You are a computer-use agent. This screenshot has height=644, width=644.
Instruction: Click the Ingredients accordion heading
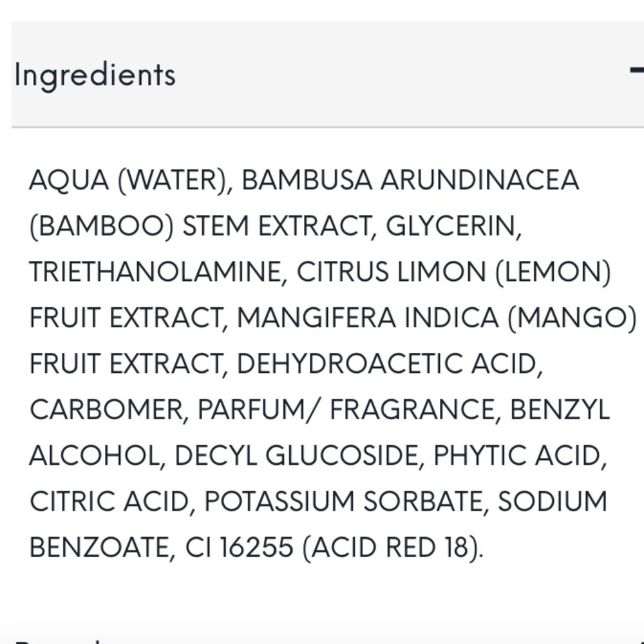pos(95,75)
